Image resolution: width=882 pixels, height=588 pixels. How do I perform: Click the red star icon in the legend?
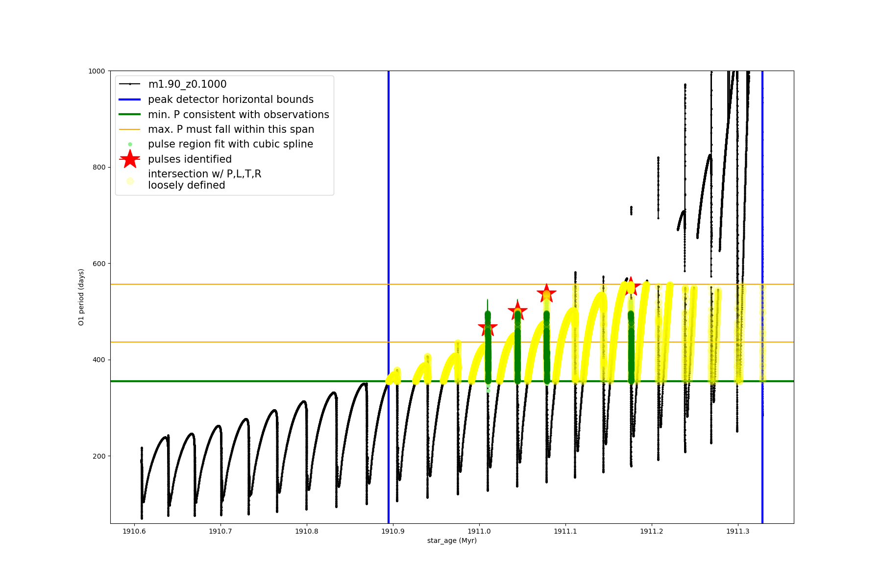130,159
